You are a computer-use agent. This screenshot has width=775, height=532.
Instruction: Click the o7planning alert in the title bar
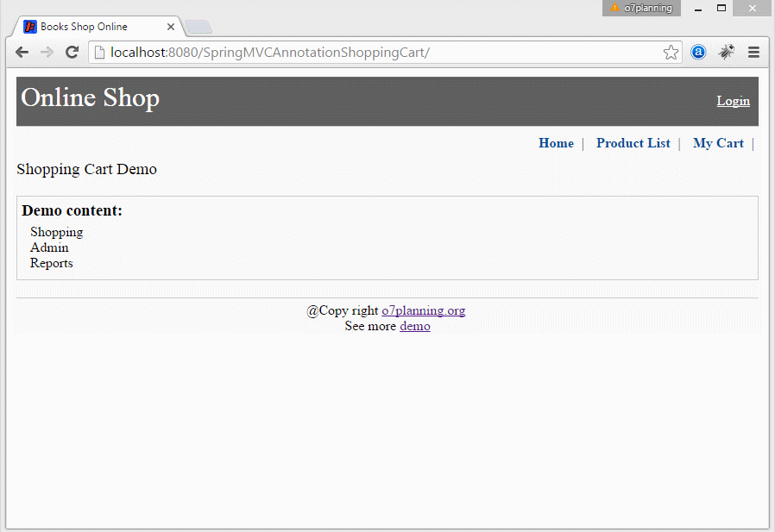coord(641,8)
